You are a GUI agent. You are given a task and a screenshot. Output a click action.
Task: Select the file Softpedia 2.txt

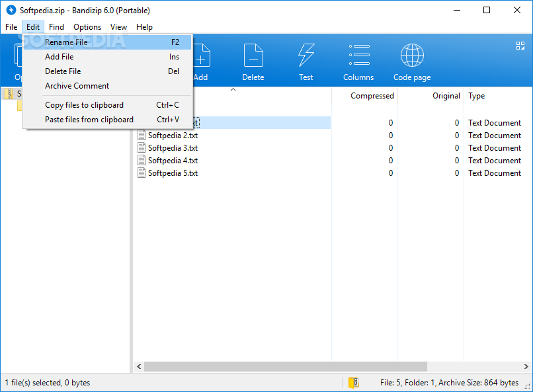pyautogui.click(x=173, y=136)
